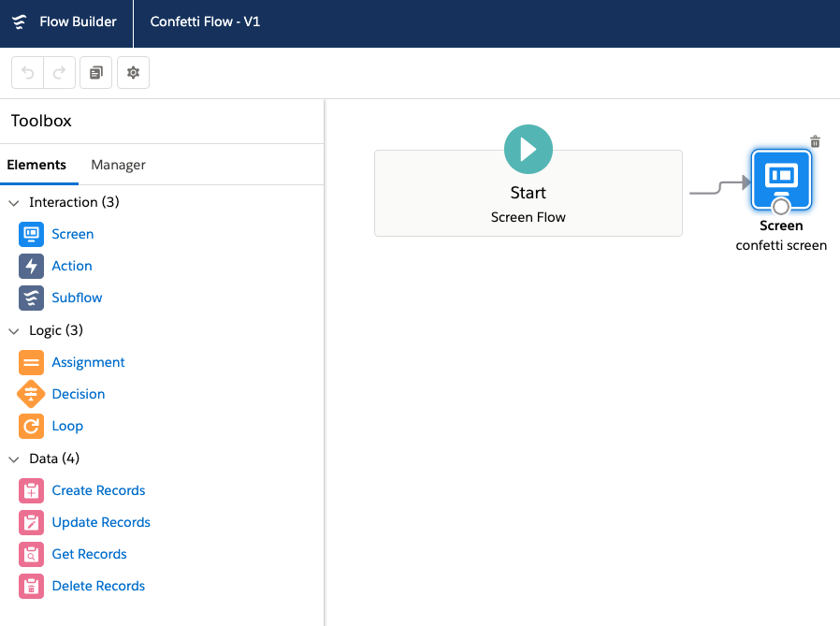Click the Subflow element icon
The height and width of the screenshot is (626, 840).
[31, 298]
